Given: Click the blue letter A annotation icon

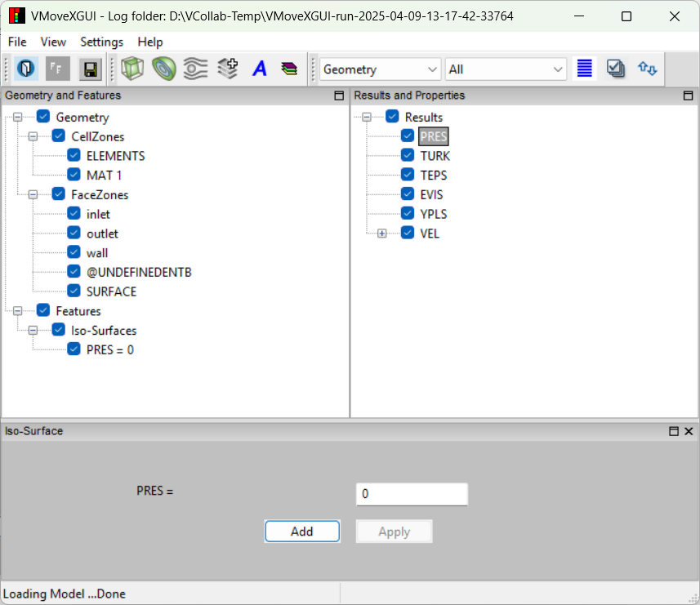Looking at the screenshot, I should [x=260, y=69].
